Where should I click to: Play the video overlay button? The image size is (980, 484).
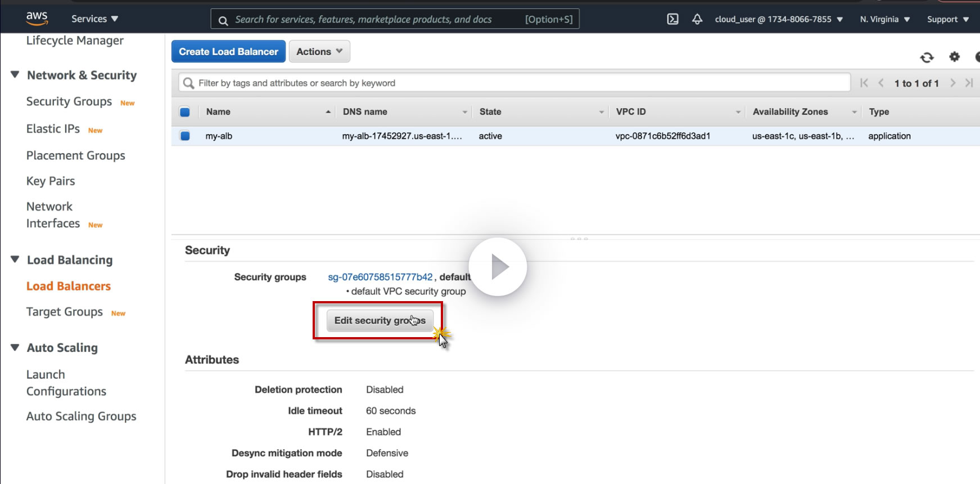(498, 267)
